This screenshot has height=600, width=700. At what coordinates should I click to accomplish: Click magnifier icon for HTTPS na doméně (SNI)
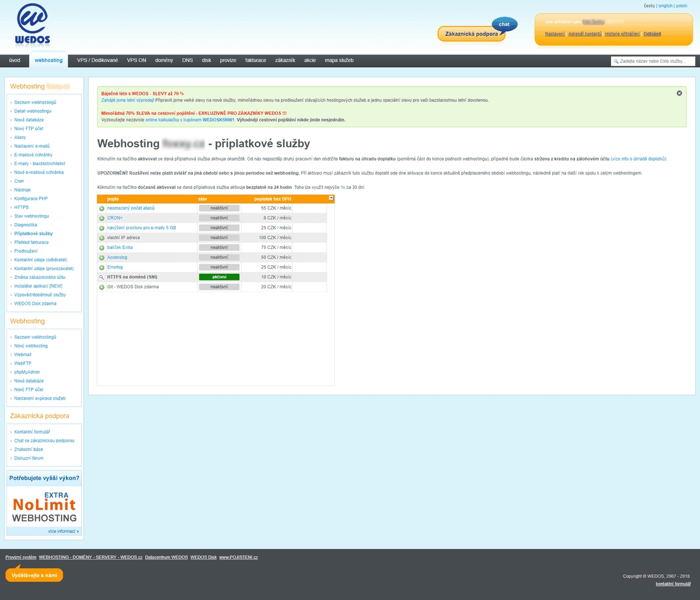(x=101, y=277)
